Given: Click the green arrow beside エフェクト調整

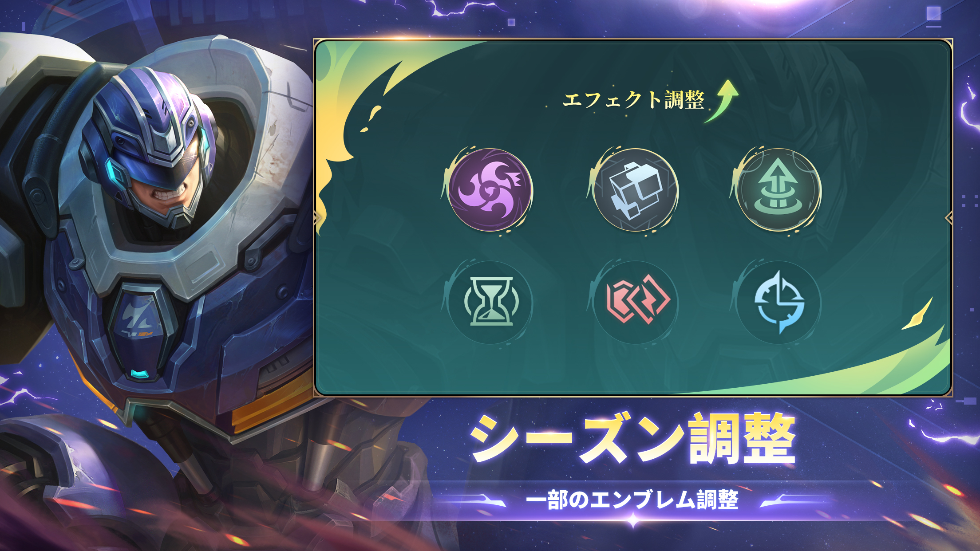Looking at the screenshot, I should pos(723,100).
